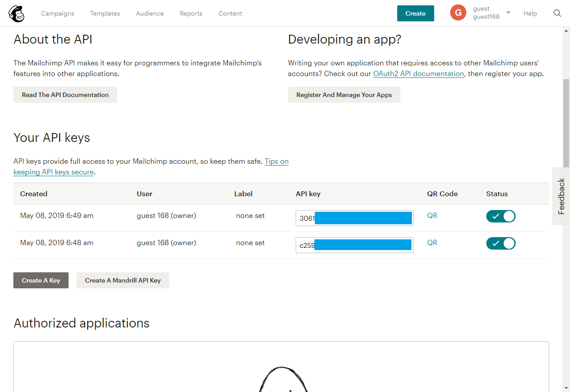
Task: Click the 'Developing an app?' heading
Action: point(345,40)
